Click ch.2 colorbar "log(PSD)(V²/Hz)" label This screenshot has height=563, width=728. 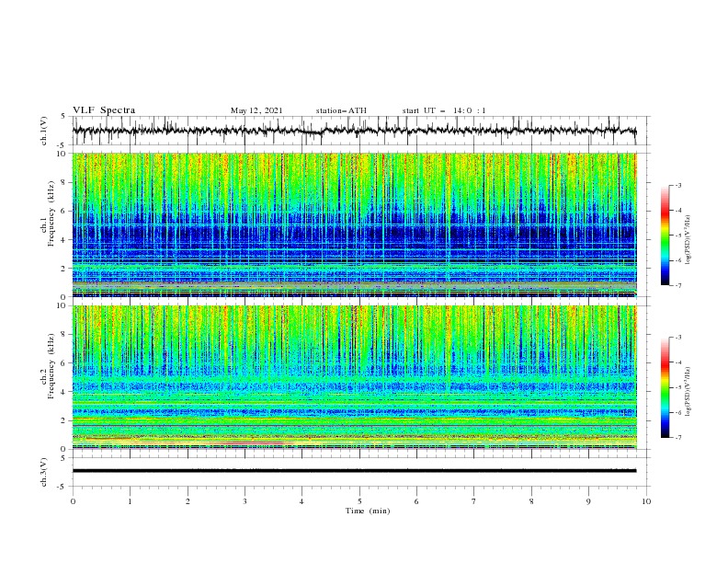click(x=688, y=391)
